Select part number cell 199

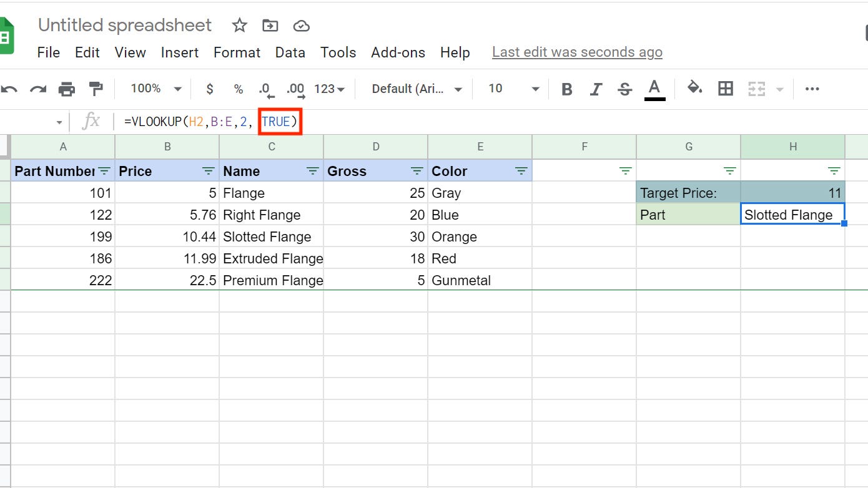[x=63, y=236]
